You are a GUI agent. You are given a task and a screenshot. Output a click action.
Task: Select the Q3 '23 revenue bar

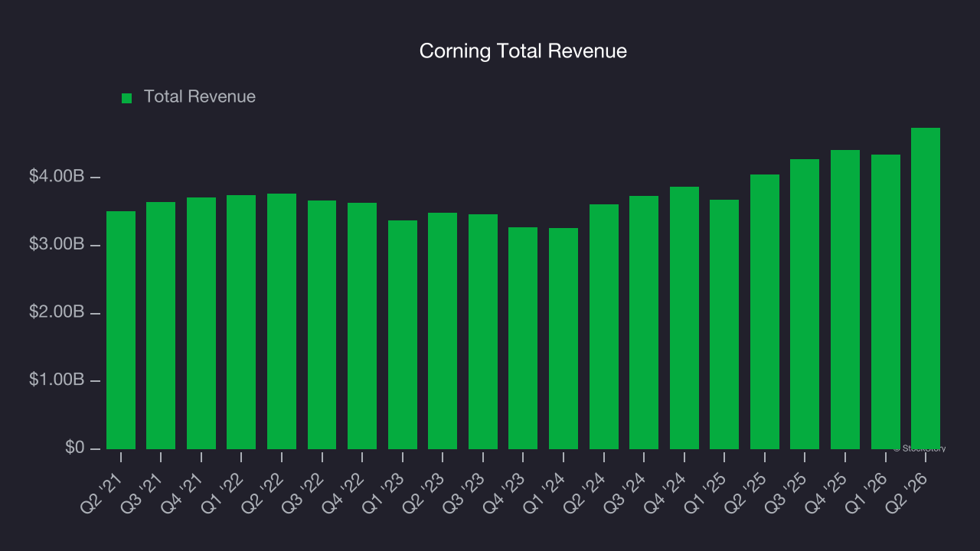483,331
